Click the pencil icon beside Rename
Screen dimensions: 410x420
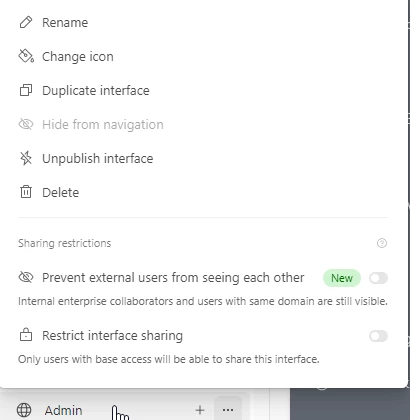click(x=26, y=22)
